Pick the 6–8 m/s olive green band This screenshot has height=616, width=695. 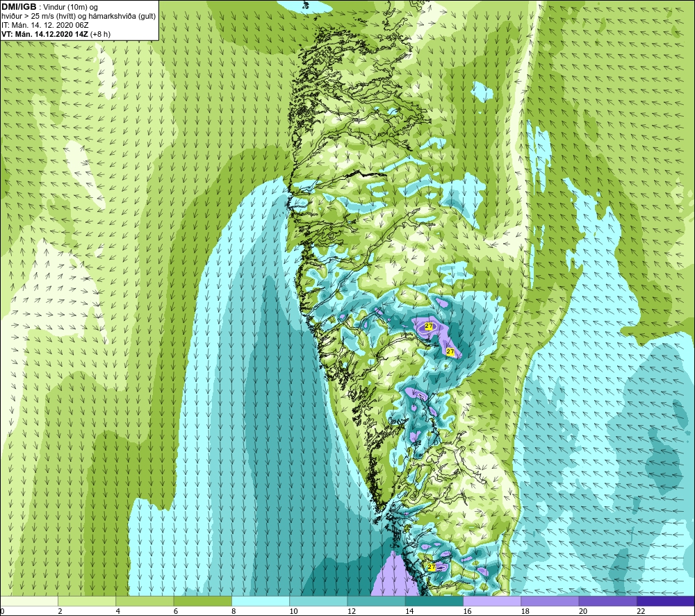point(202,601)
